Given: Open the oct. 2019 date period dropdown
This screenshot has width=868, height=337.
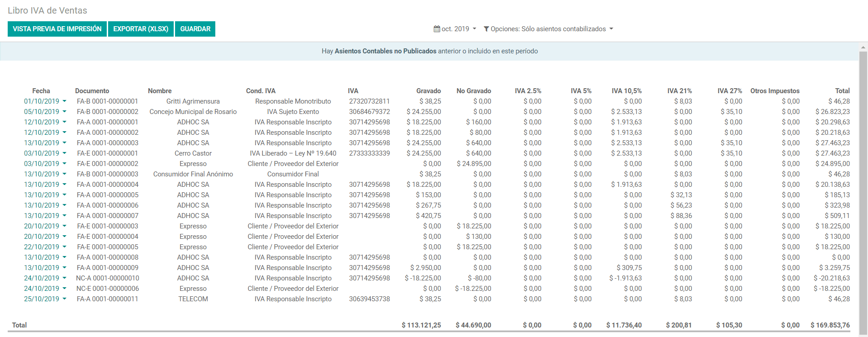Looking at the screenshot, I should click(x=455, y=29).
